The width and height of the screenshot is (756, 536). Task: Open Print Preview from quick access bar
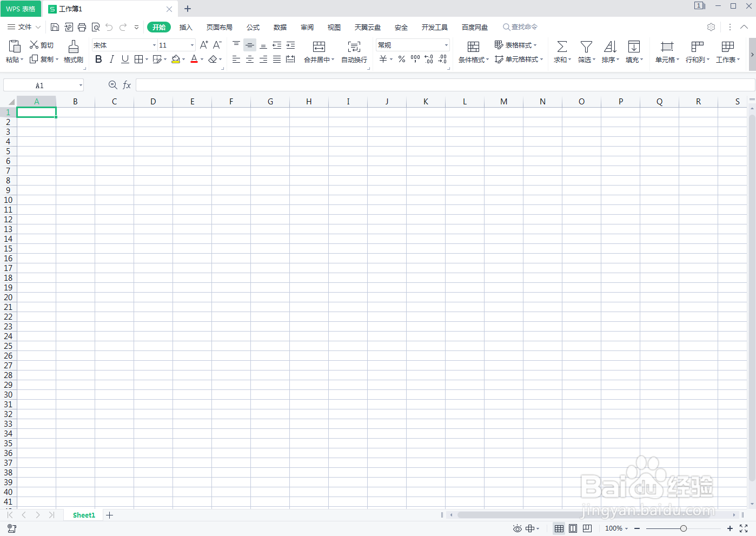coord(96,27)
